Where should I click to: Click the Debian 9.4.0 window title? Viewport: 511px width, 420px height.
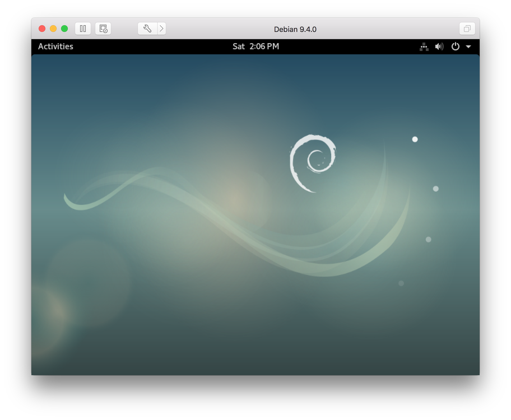tap(295, 29)
